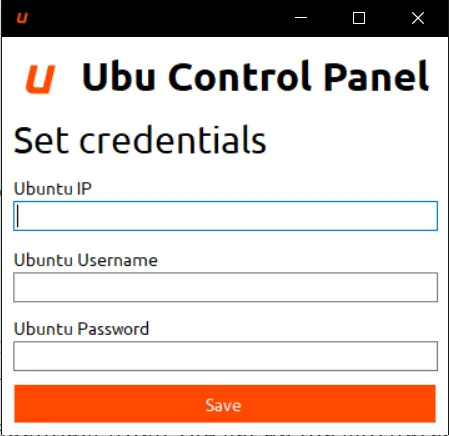The image size is (449, 436).
Task: Close the Ubu Control Panel window
Action: [418, 18]
